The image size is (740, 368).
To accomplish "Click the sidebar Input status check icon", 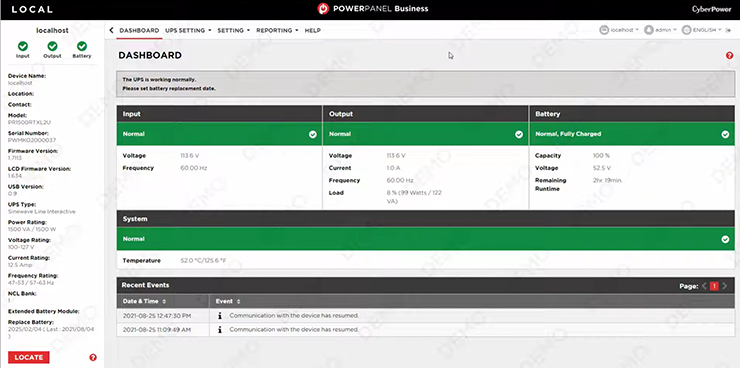I will click(x=23, y=46).
